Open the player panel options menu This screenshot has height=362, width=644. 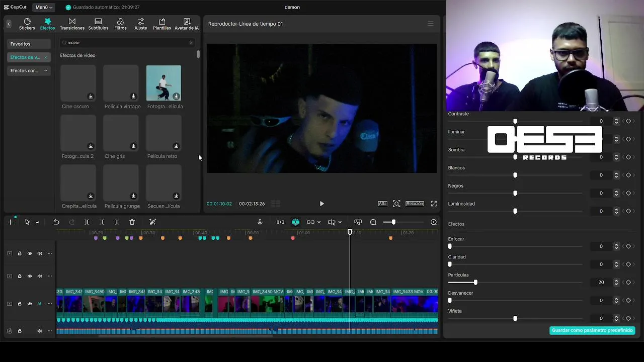[x=431, y=24]
